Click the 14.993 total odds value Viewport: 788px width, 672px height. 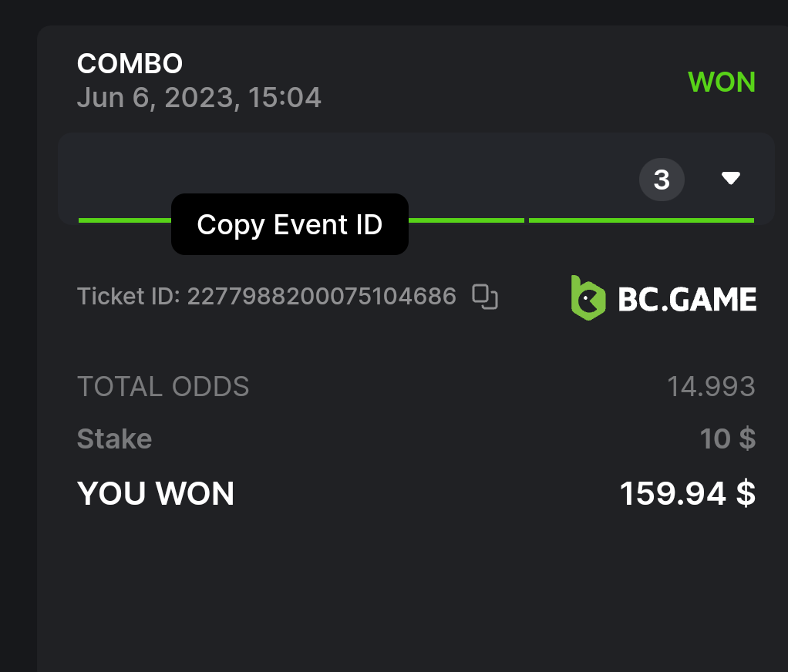point(711,386)
